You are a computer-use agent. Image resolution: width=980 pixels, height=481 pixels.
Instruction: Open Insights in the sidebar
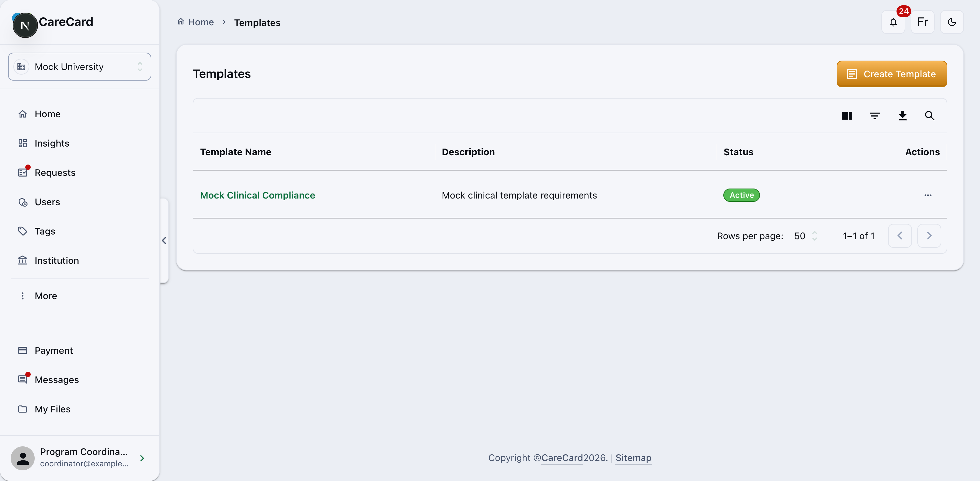80,143
